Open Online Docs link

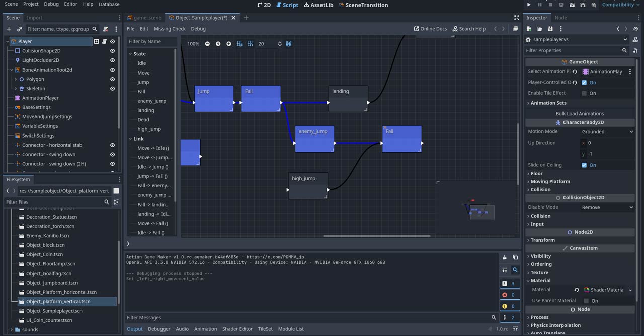pyautogui.click(x=430, y=29)
